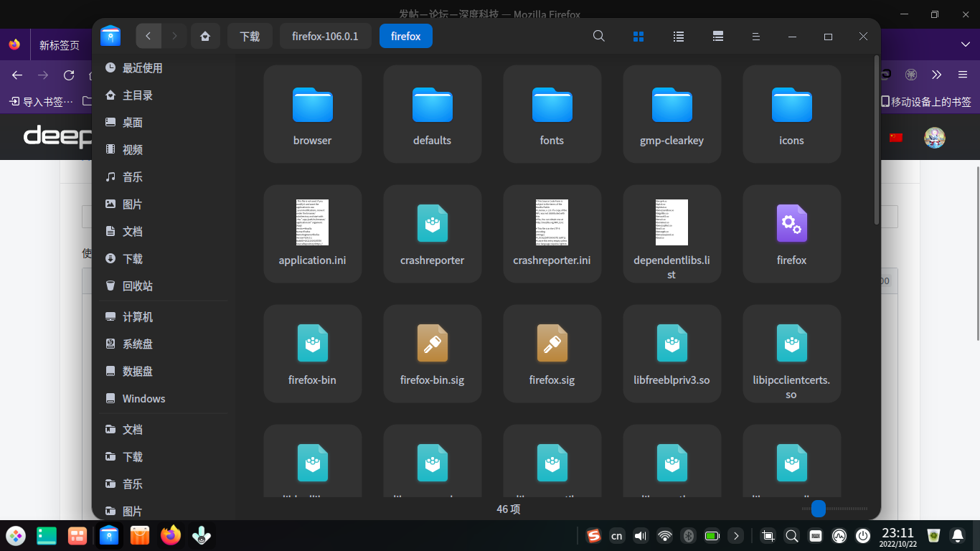The width and height of the screenshot is (980, 551).
Task: Expand the system tray arrow in taskbar
Action: click(x=735, y=535)
